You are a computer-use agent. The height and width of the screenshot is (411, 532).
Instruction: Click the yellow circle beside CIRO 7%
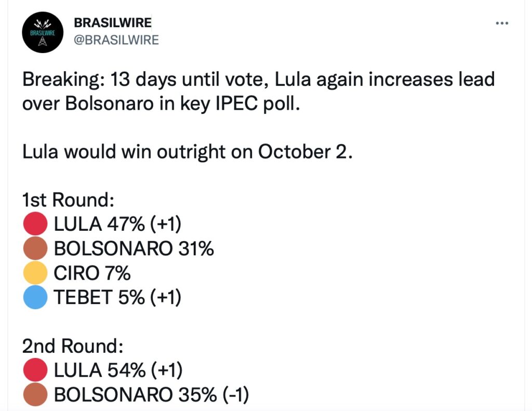click(36, 273)
